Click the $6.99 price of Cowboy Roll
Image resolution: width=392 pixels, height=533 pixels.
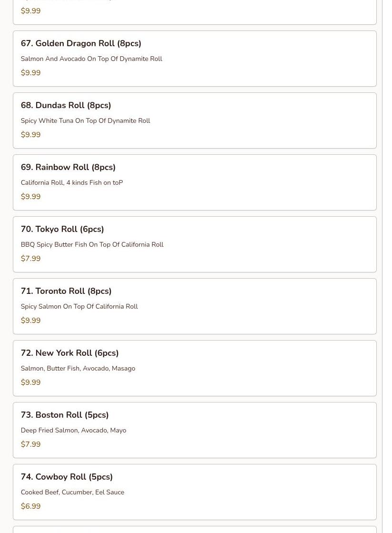coord(30,506)
